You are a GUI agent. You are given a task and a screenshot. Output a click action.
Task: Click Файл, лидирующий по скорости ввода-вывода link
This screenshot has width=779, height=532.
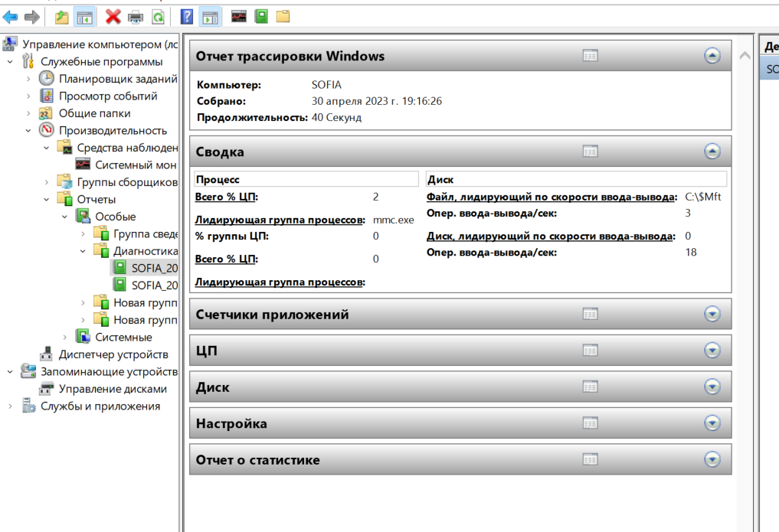point(552,197)
